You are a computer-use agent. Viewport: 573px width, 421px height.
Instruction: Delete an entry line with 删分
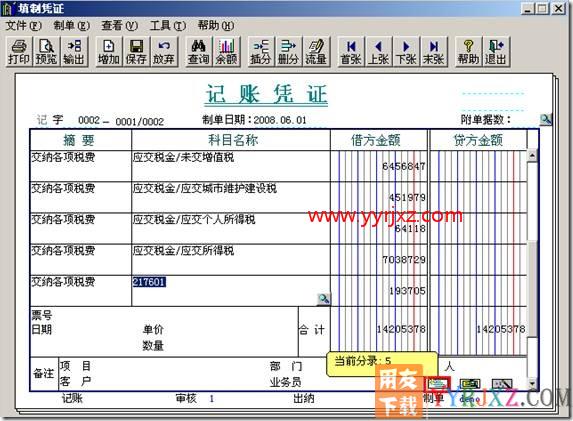click(289, 52)
